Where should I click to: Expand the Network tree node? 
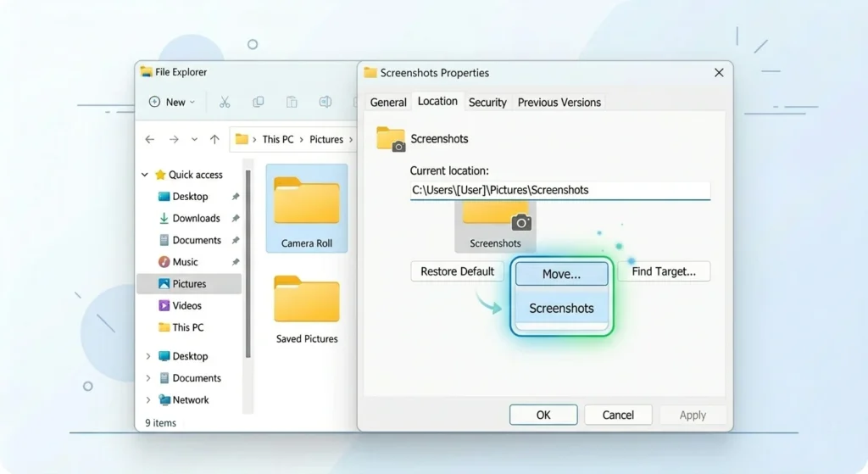[147, 399]
